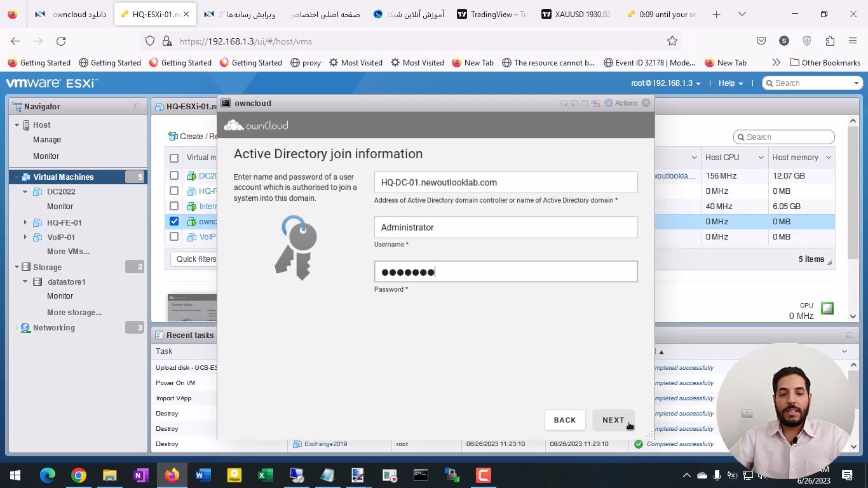This screenshot has height=488, width=868.
Task: Open the Host CPU column dropdown
Action: coord(761,158)
